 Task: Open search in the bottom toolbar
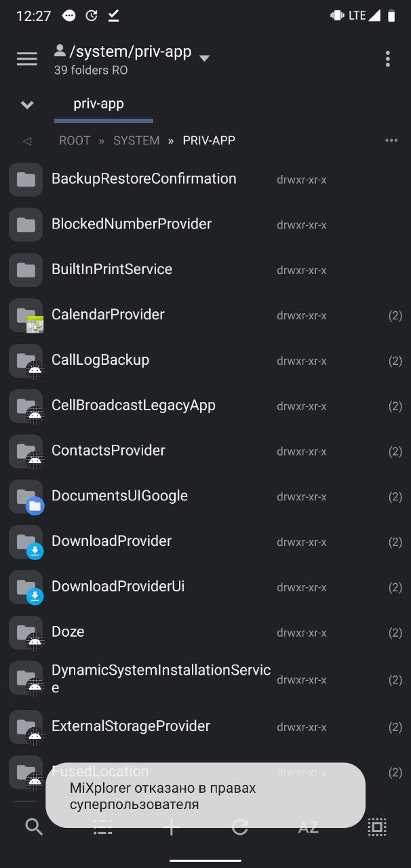(34, 827)
